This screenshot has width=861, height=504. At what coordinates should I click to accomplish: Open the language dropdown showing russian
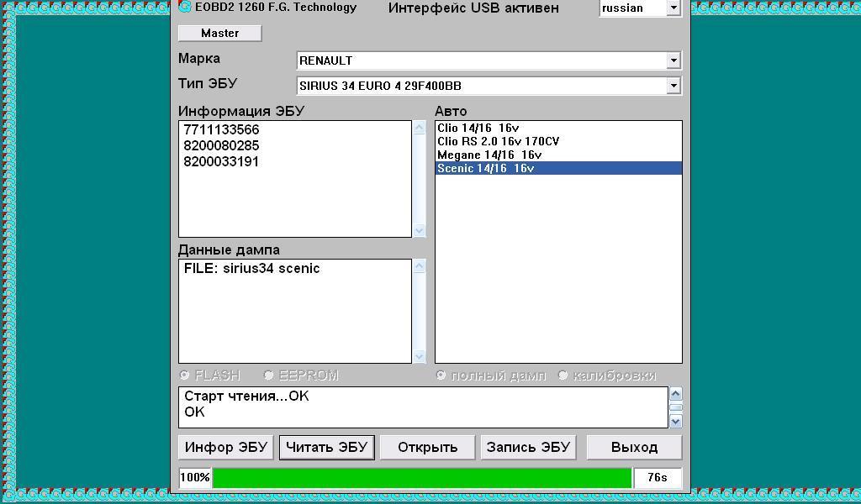click(x=673, y=8)
